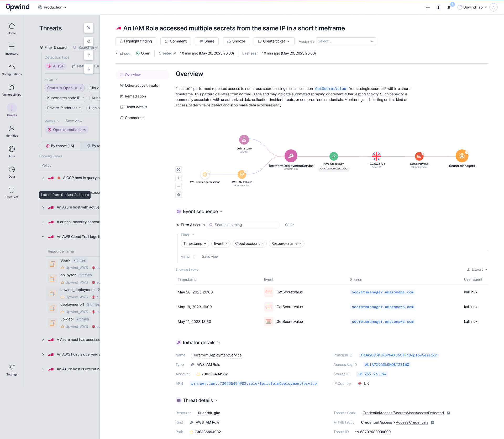Screen dimensions: 504x439
Task: Select the All (54) detection type
Action: click(56, 66)
